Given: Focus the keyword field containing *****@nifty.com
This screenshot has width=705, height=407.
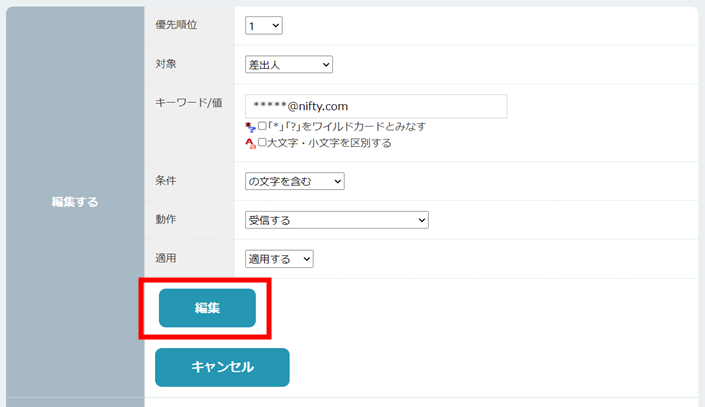Looking at the screenshot, I should click(x=376, y=106).
